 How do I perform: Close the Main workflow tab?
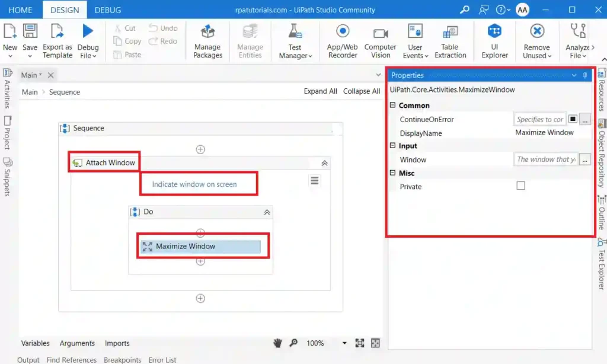click(x=51, y=75)
